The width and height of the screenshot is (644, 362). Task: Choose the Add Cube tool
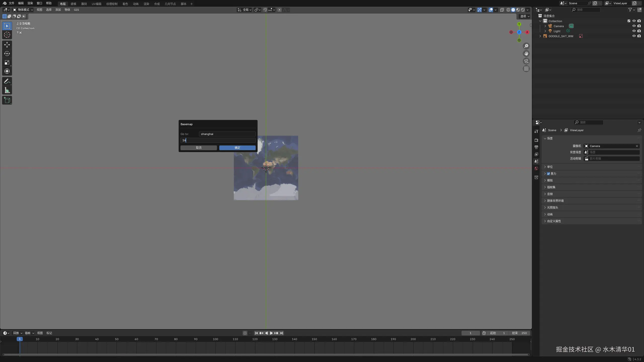pyautogui.click(x=7, y=100)
